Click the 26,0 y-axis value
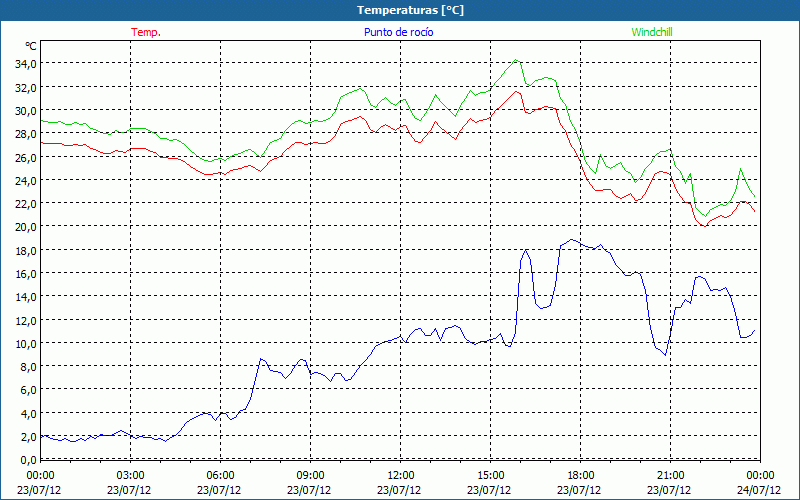 [27, 157]
